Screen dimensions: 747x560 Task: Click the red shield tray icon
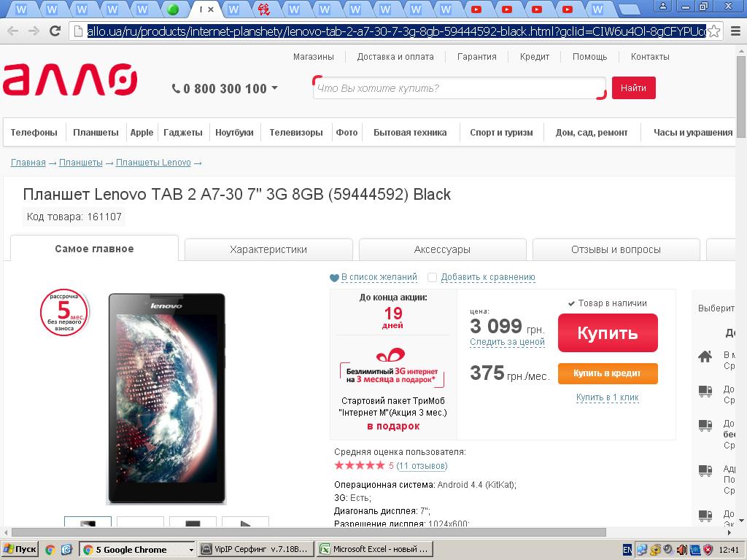(x=708, y=550)
